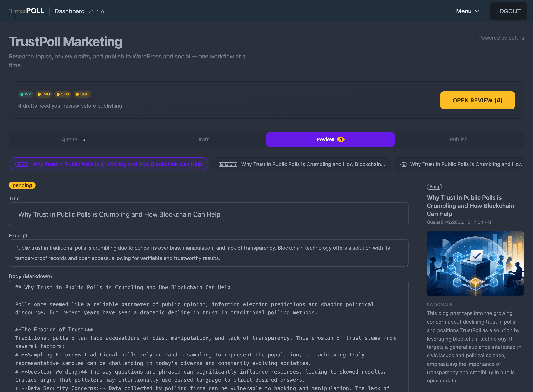Switch to the Publish tab
The width and height of the screenshot is (533, 392).
coord(458,140)
